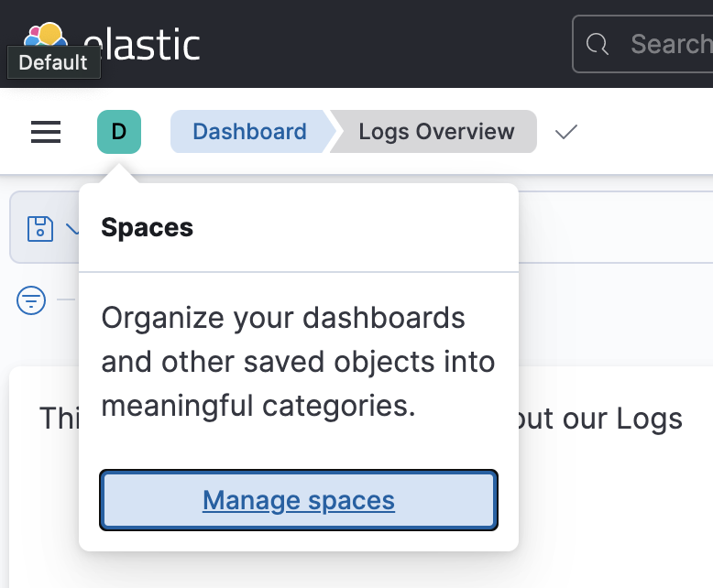Click the checkmark icon beside Logs Overview

tap(566, 132)
